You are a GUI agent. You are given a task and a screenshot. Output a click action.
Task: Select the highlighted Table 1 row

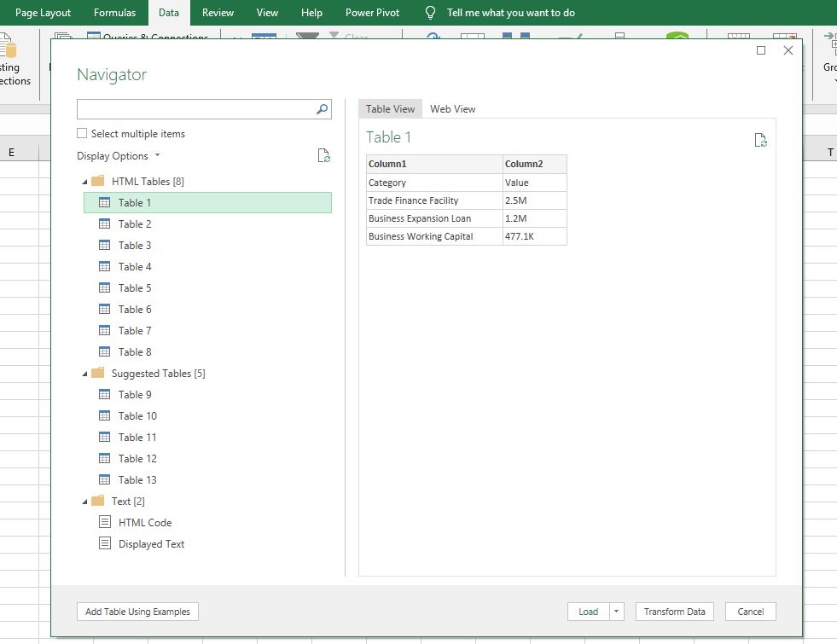pos(207,202)
